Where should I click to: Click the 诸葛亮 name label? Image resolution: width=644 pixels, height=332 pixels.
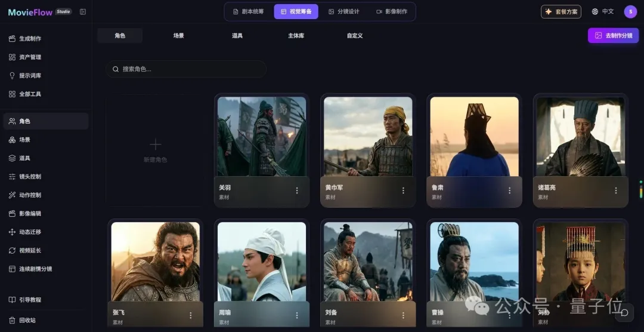547,187
